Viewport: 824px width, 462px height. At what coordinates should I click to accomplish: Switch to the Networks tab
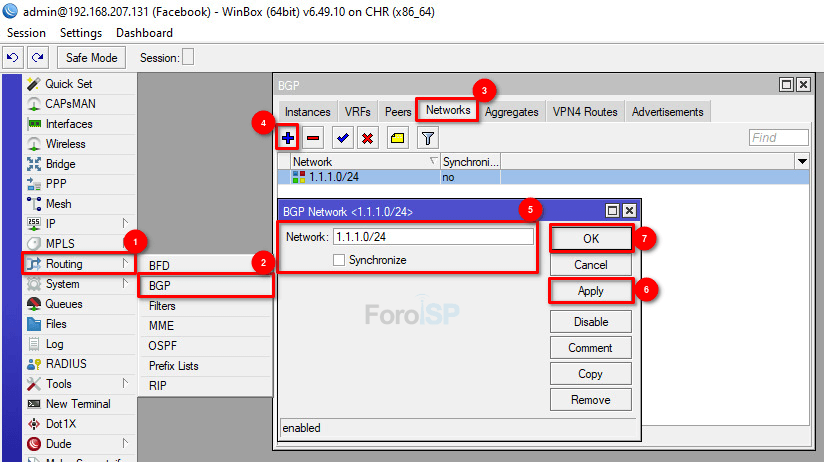(x=448, y=110)
